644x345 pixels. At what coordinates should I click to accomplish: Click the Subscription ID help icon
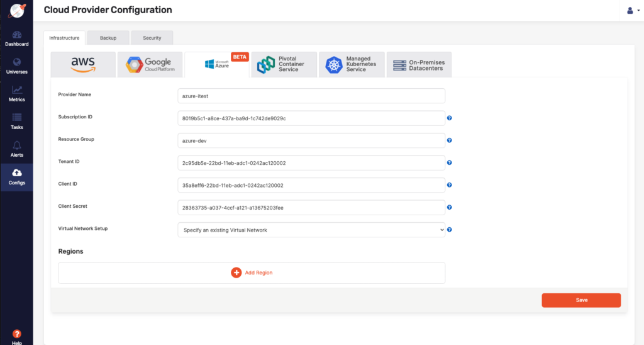click(450, 118)
